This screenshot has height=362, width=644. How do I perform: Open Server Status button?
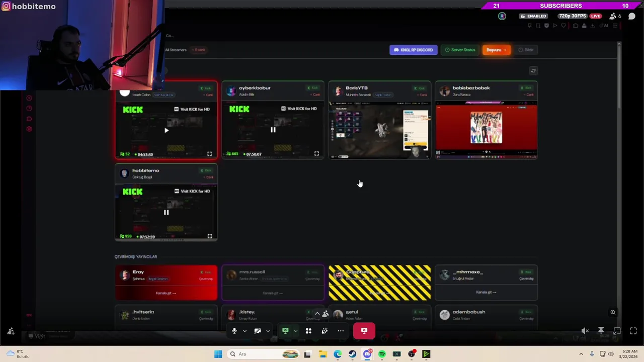(x=460, y=50)
